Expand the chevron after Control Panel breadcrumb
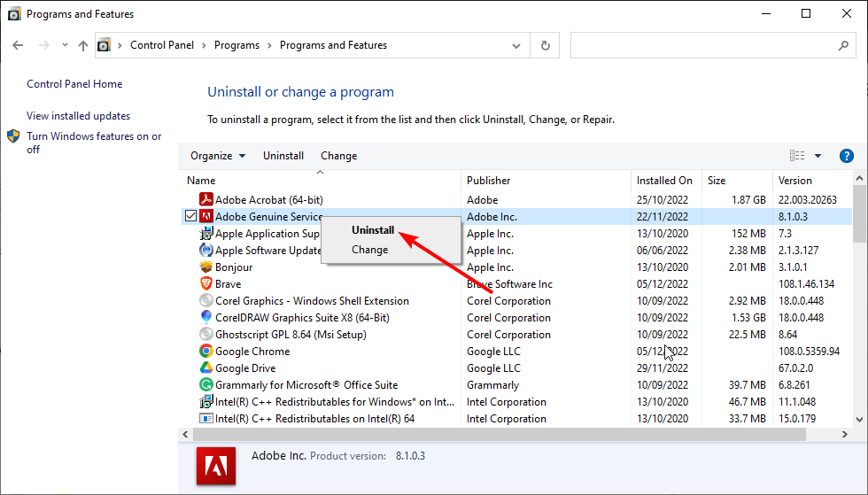The height and width of the screenshot is (495, 868). (205, 45)
